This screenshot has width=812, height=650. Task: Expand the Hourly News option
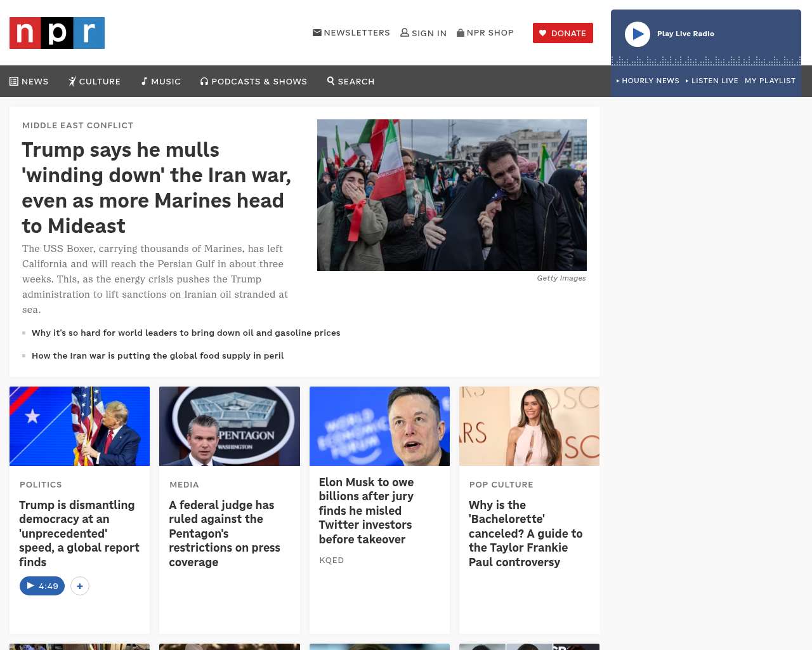coord(648,81)
